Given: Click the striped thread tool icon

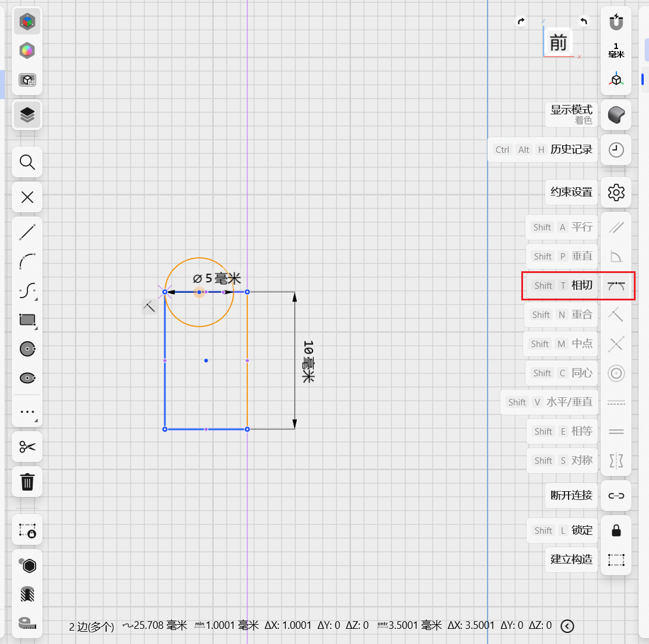Looking at the screenshot, I should [27, 594].
